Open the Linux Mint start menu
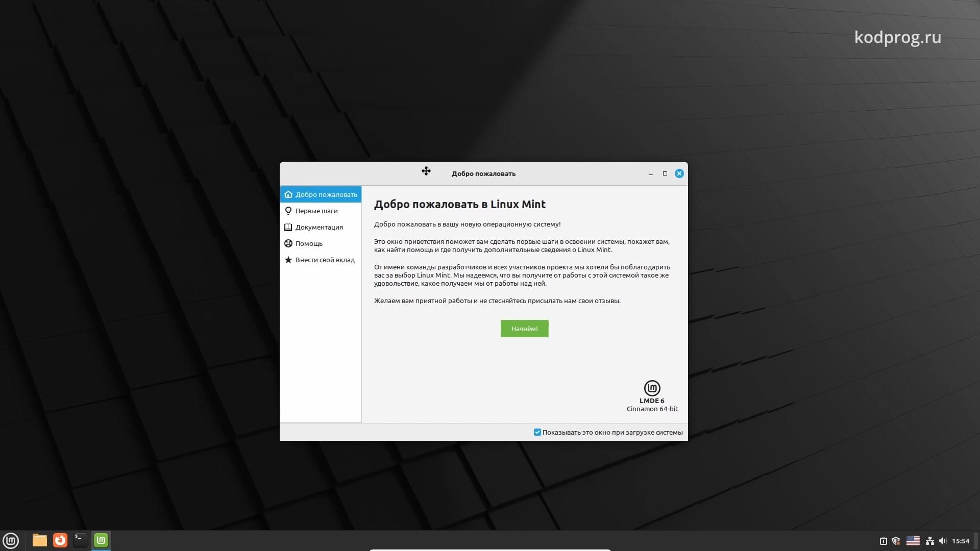Viewport: 980px width, 551px height. [11, 540]
